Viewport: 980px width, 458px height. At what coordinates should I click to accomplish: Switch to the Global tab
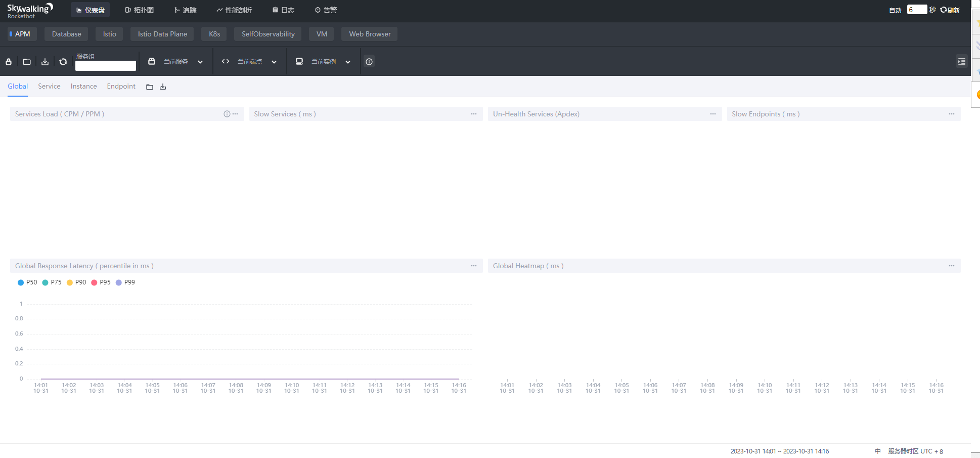[x=18, y=87]
